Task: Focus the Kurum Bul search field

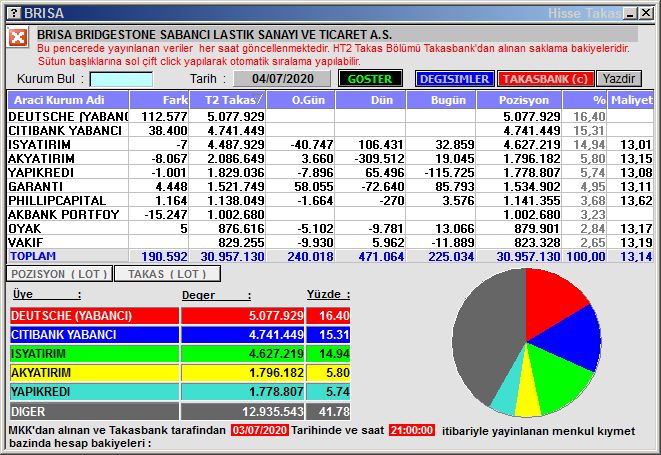Action: (121, 79)
